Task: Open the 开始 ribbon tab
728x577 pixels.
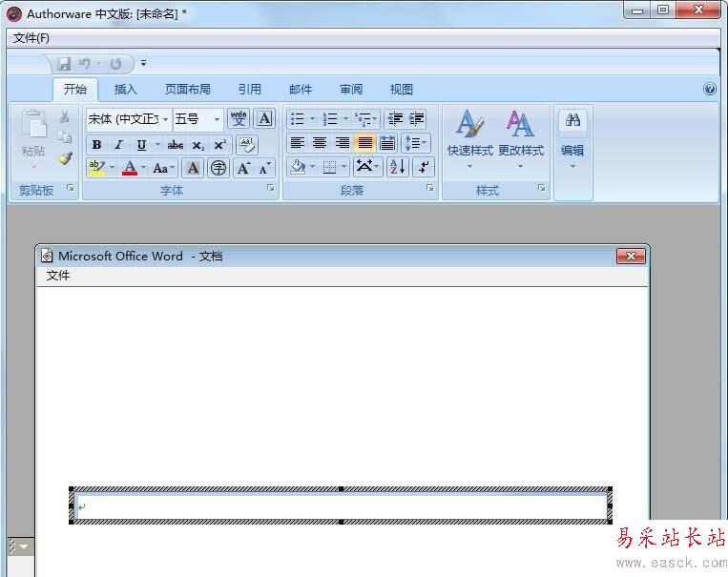Action: pyautogui.click(x=75, y=89)
